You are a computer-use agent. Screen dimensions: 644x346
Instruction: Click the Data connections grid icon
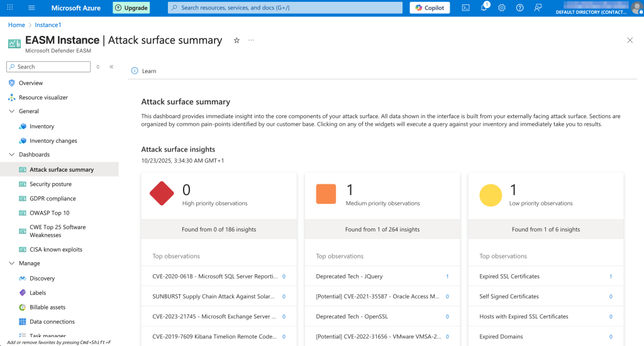[23, 321]
